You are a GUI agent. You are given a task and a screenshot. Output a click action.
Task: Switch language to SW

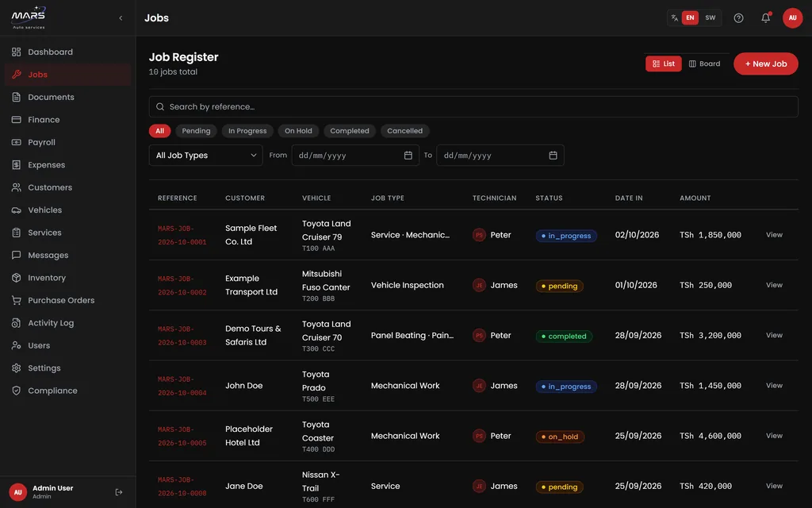[x=710, y=17]
